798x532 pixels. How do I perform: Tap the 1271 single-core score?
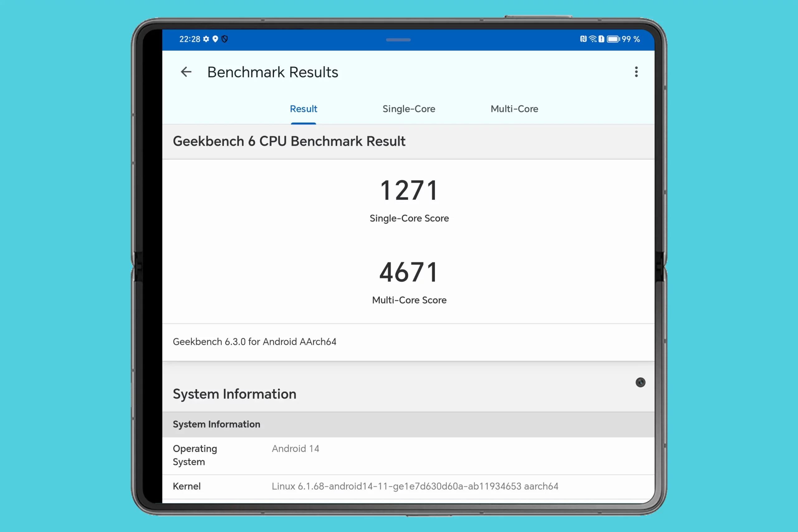409,191
